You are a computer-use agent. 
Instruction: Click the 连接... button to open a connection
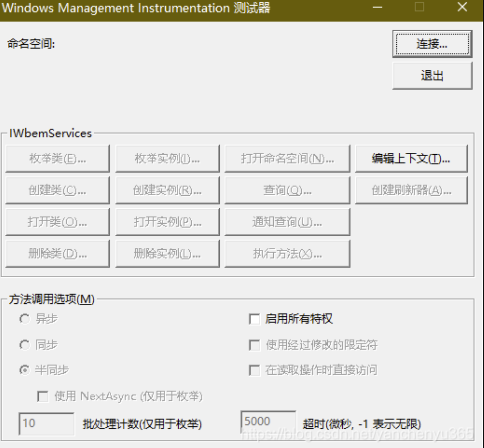pos(431,44)
